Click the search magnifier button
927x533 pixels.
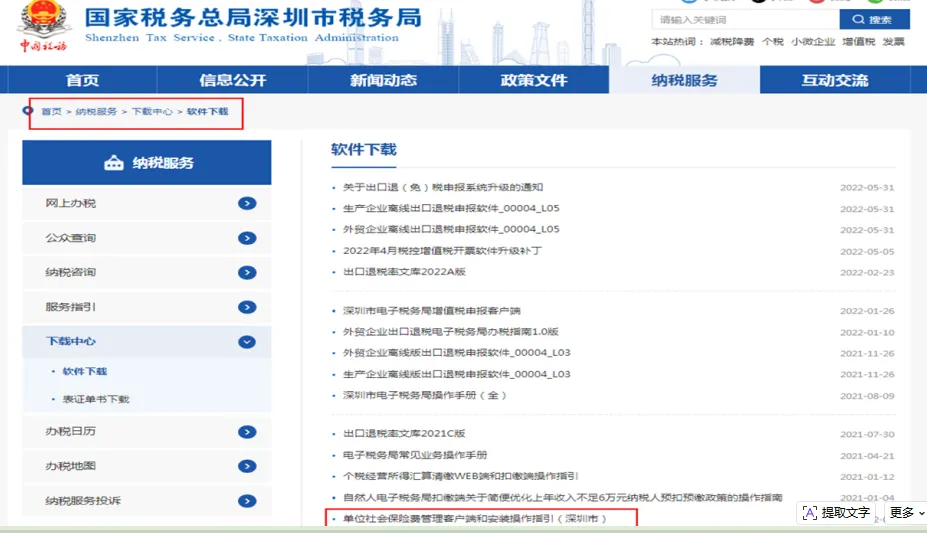874,20
